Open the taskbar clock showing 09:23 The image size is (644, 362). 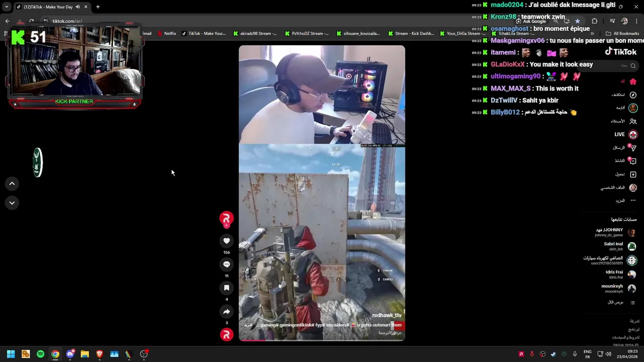pos(627,354)
